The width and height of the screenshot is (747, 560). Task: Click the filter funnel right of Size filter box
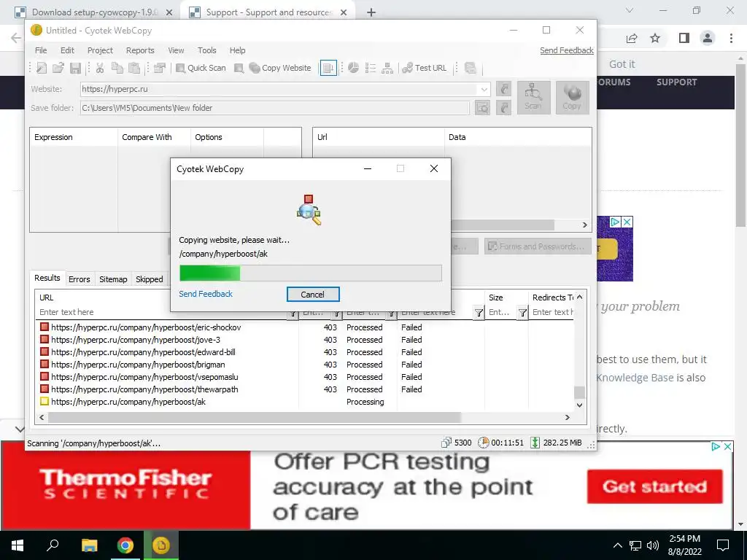click(x=522, y=313)
